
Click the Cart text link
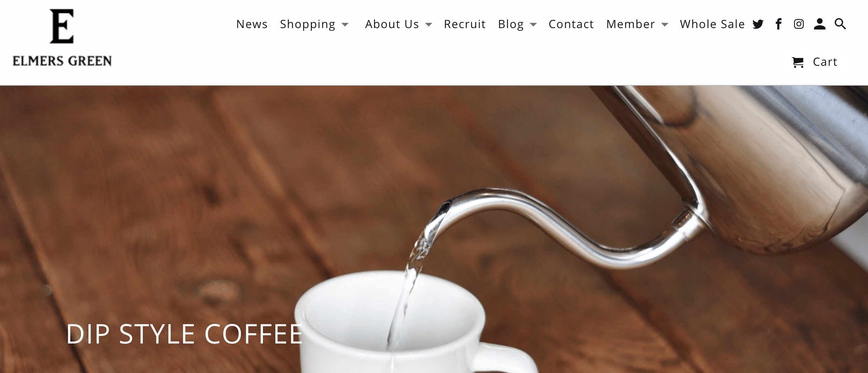[825, 62]
